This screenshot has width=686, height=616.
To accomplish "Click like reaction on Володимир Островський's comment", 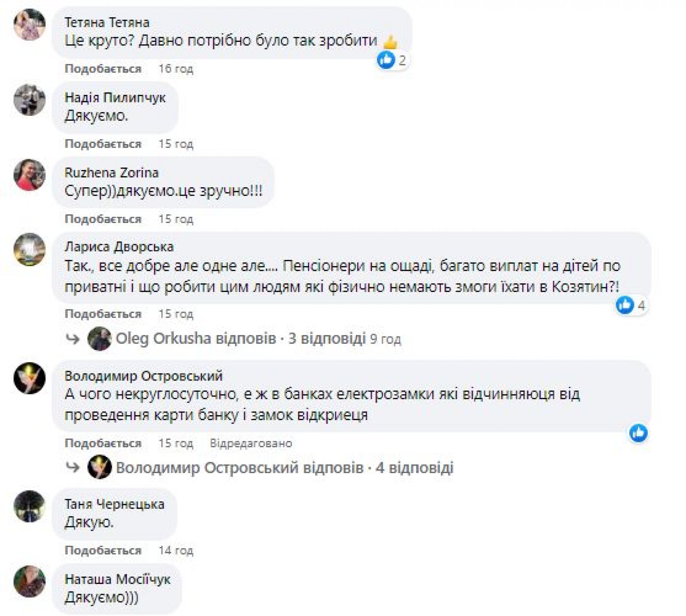I will (638, 433).
